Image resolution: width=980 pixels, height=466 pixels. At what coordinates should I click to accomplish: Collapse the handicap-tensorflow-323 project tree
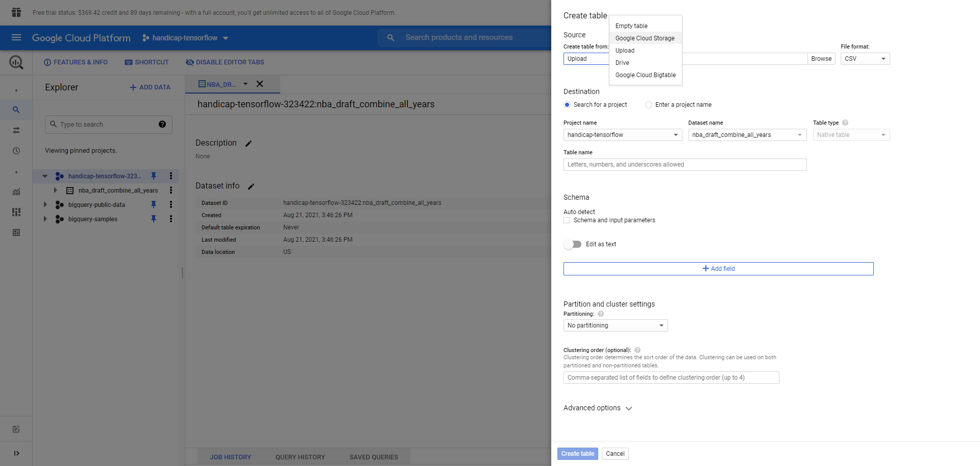(x=45, y=176)
